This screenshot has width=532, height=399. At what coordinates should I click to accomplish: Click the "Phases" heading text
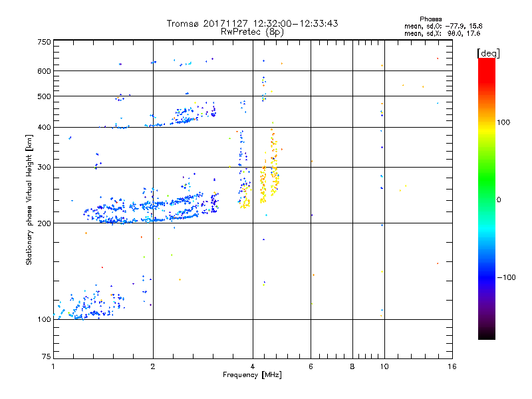click(x=430, y=19)
